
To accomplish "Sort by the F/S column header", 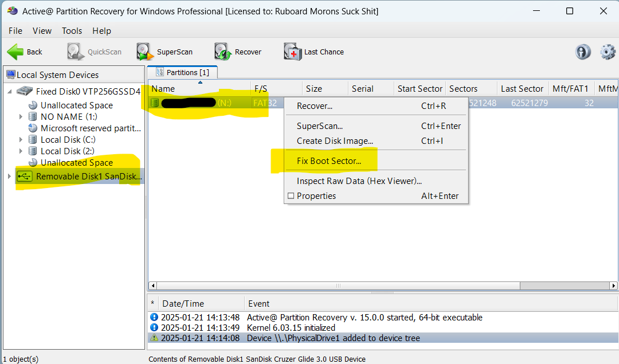I will (276, 89).
